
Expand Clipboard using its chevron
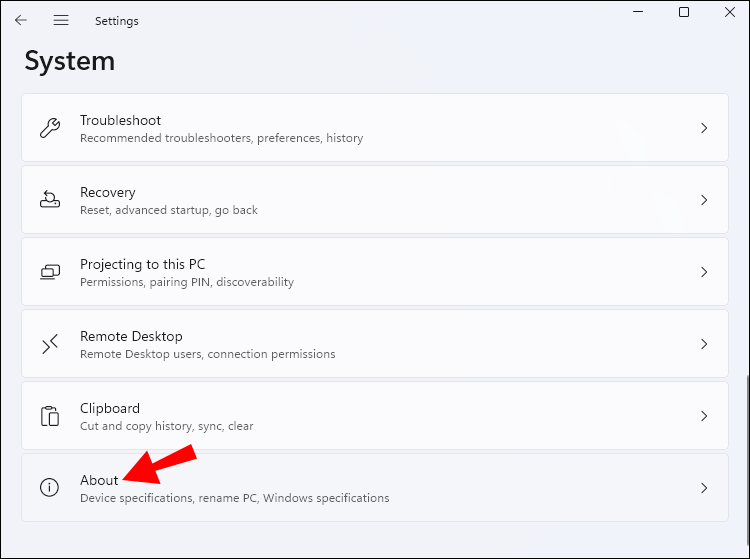(x=704, y=416)
